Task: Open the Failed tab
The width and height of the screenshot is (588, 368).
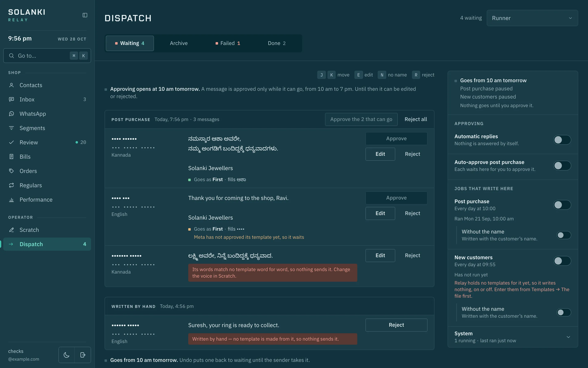Action: [228, 43]
